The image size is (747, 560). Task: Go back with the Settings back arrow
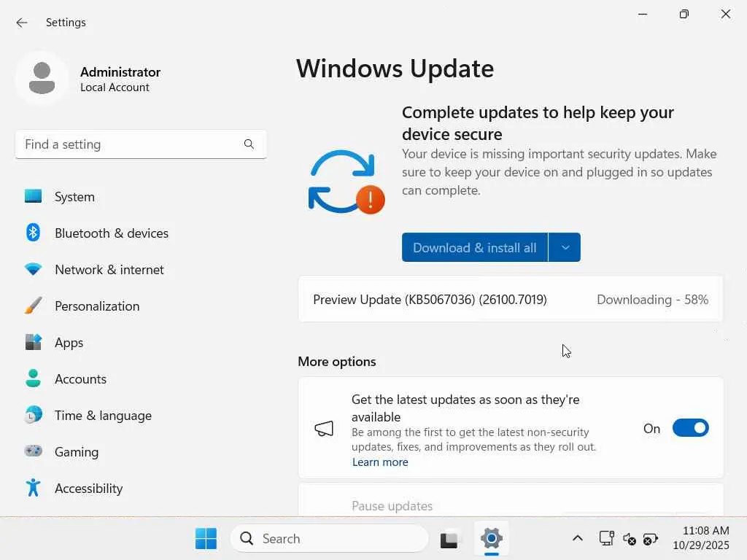[21, 23]
